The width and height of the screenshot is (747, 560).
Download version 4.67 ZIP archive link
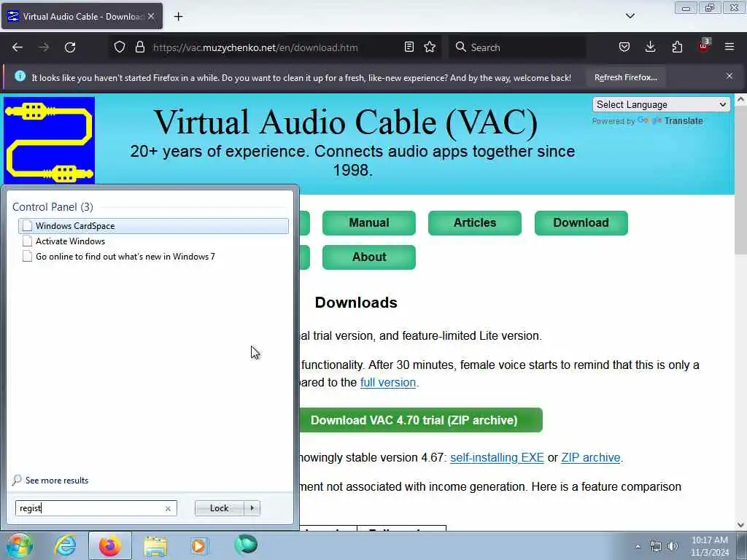591,458
